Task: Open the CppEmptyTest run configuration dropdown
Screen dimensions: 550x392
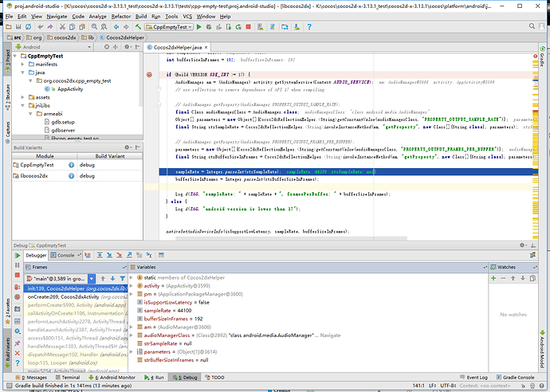Action: (170, 26)
